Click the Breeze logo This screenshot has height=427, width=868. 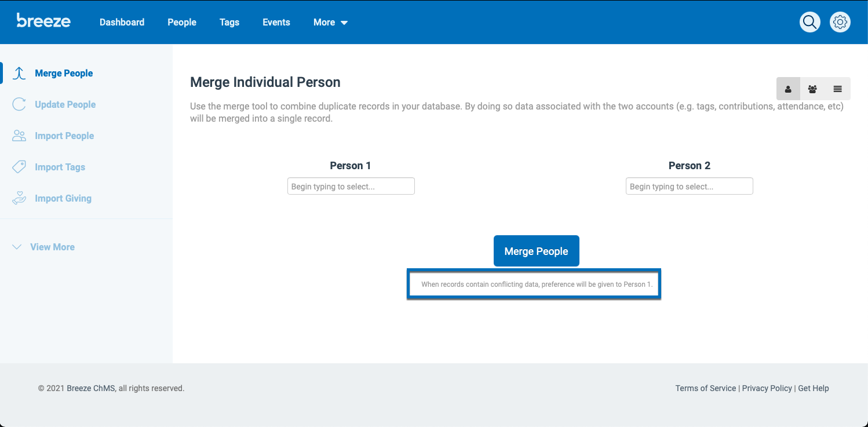point(43,21)
